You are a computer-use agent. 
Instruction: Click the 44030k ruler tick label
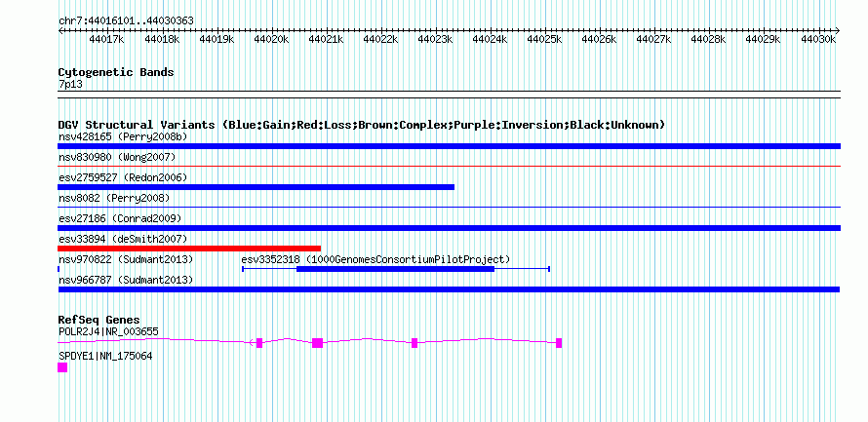click(x=818, y=40)
